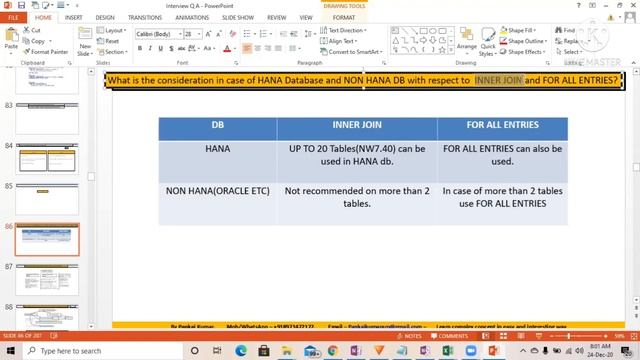Switch to the DESIGN tab
The height and width of the screenshot is (360, 640).
pos(105,18)
